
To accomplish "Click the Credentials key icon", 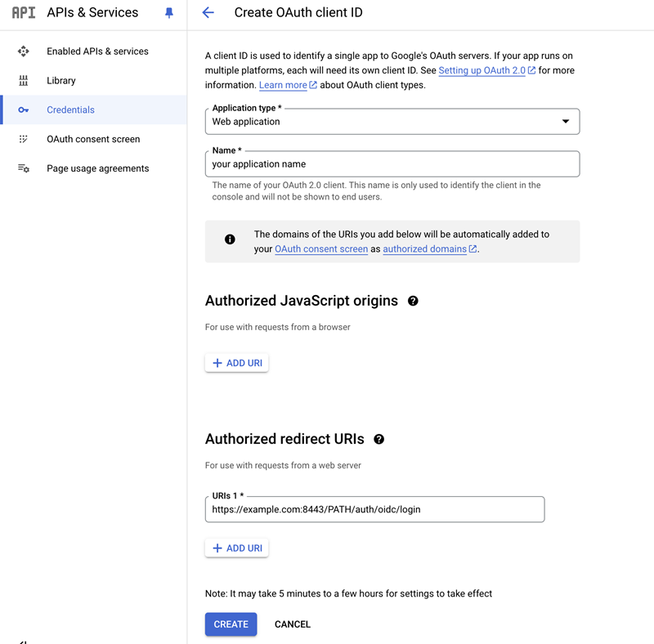I will point(24,110).
